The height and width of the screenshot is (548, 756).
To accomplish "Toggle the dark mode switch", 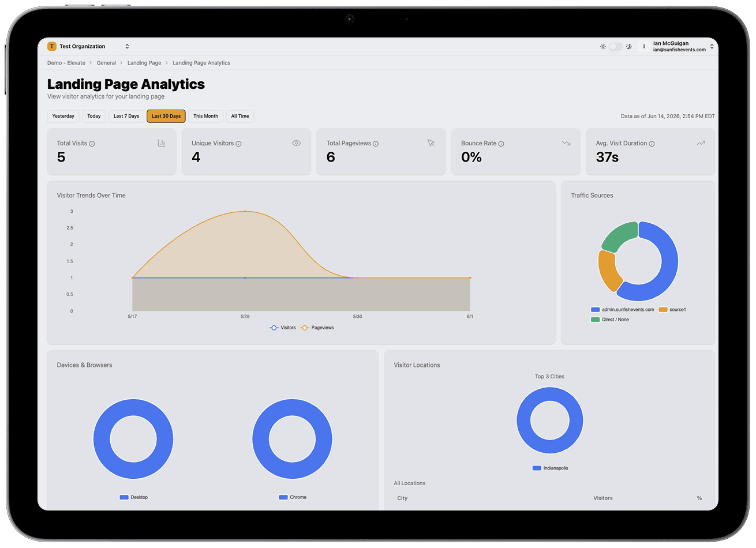I will coord(616,47).
